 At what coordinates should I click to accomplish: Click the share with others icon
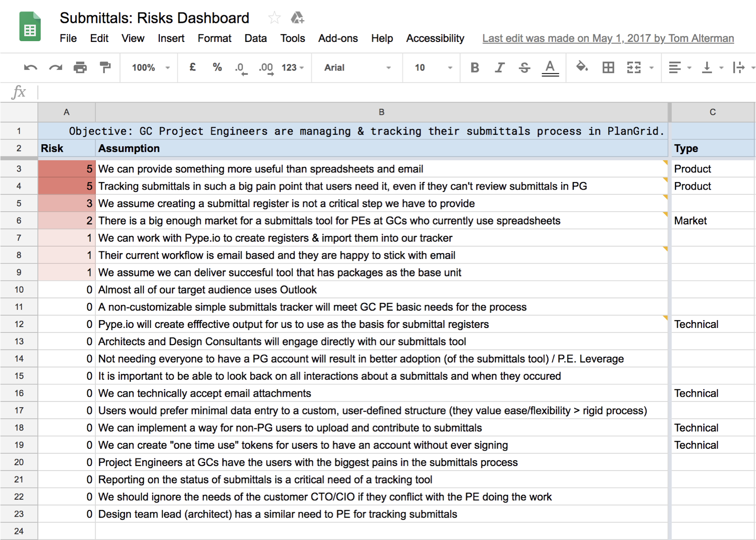tap(297, 17)
